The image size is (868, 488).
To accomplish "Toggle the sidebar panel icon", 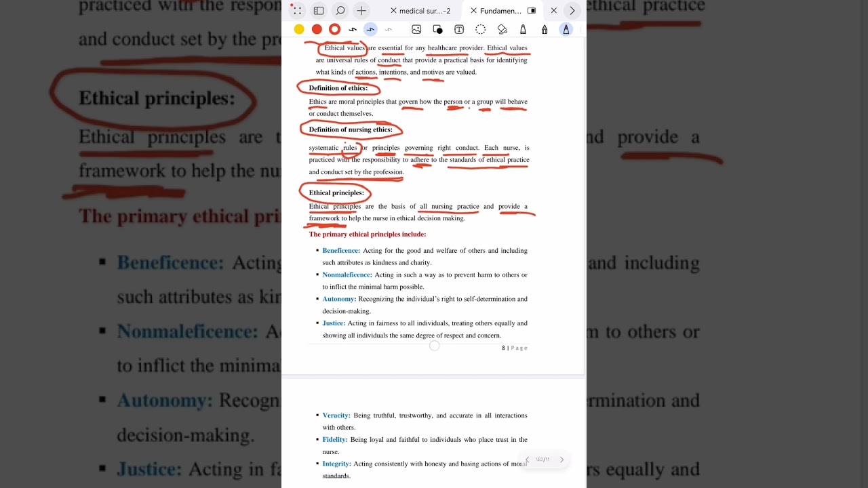I will [x=319, y=11].
